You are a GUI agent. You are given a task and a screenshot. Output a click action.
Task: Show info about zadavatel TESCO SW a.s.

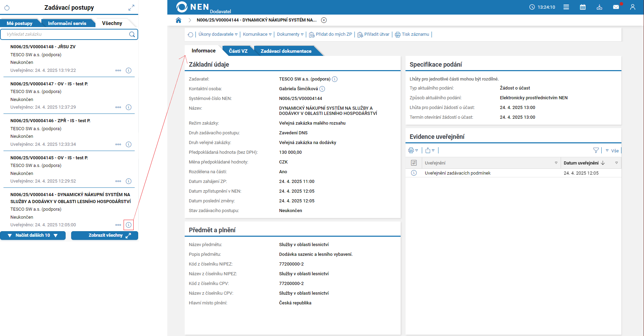pos(335,79)
